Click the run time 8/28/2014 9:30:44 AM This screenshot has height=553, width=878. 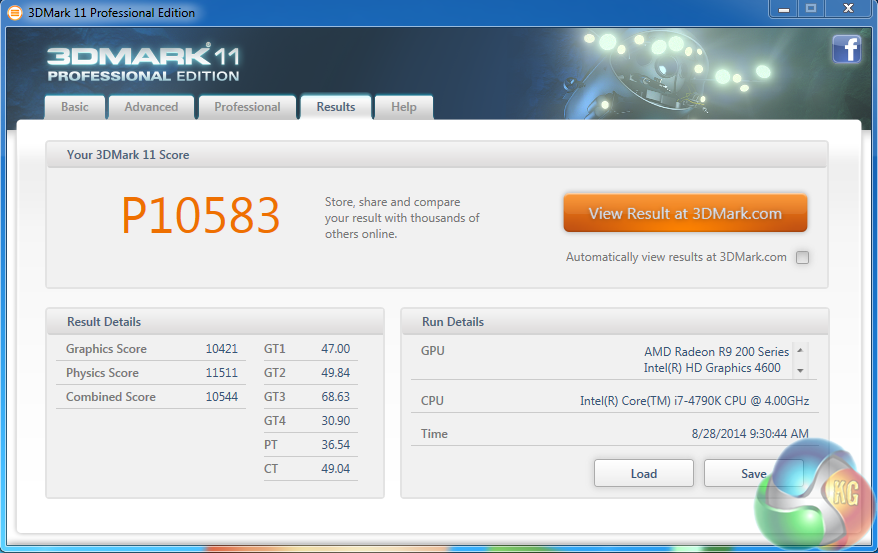750,434
